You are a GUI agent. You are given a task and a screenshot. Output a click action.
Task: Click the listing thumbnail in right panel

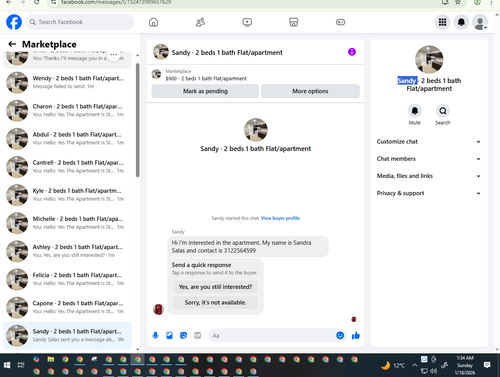click(429, 59)
